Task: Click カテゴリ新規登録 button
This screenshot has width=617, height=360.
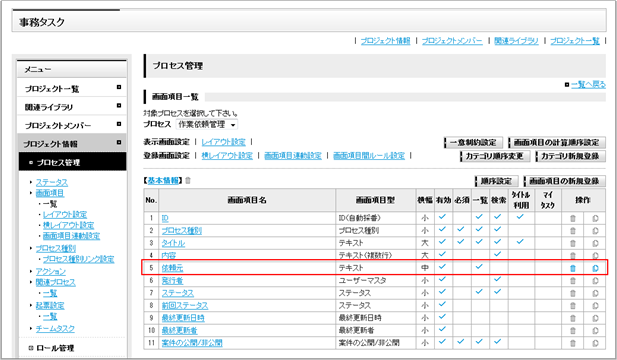Action: (x=570, y=156)
